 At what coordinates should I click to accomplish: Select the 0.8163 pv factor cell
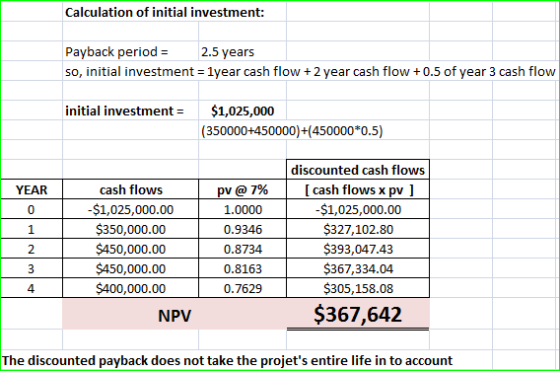(242, 268)
